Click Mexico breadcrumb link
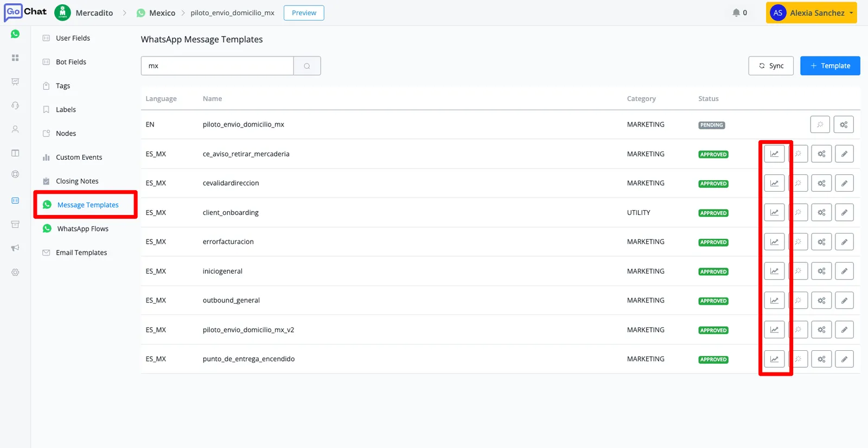The height and width of the screenshot is (448, 868). pos(162,12)
